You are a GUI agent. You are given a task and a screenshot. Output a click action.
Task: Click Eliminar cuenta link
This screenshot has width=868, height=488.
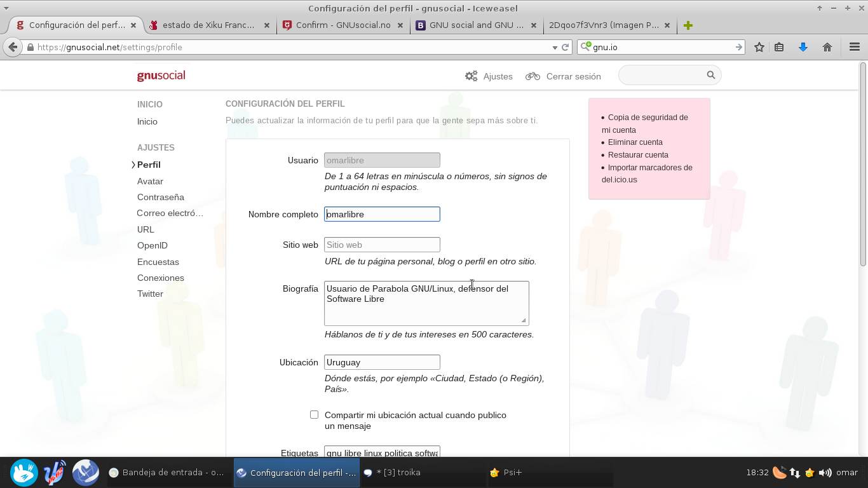point(635,142)
